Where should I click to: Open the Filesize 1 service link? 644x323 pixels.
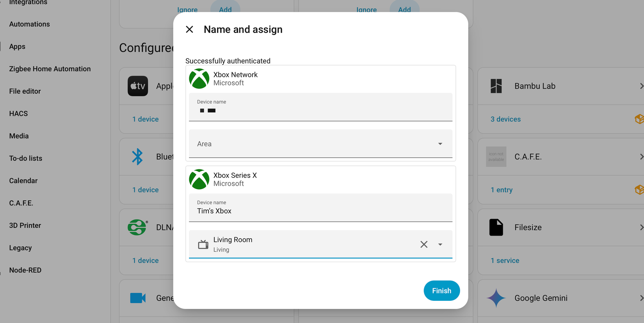[x=505, y=261]
